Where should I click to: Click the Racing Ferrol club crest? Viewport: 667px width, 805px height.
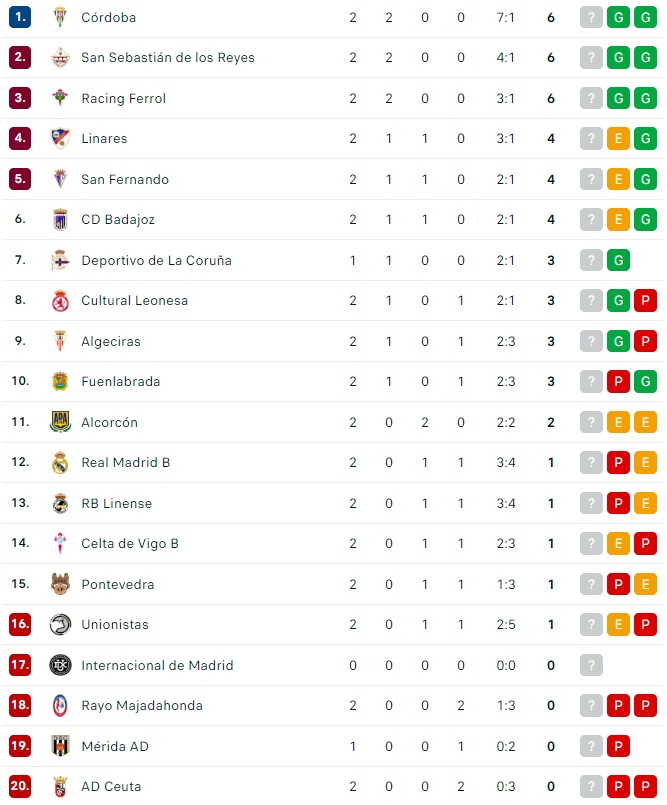tap(60, 98)
